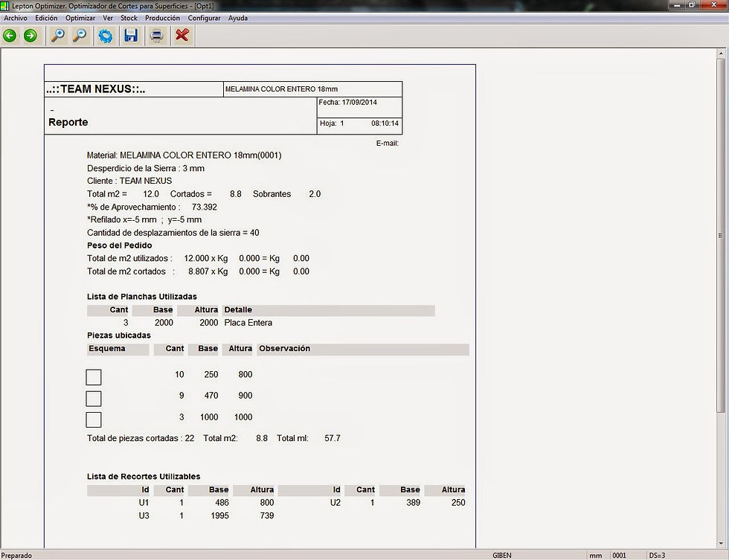The image size is (729, 560).
Task: Click the time '08:10:14'
Action: coord(385,123)
